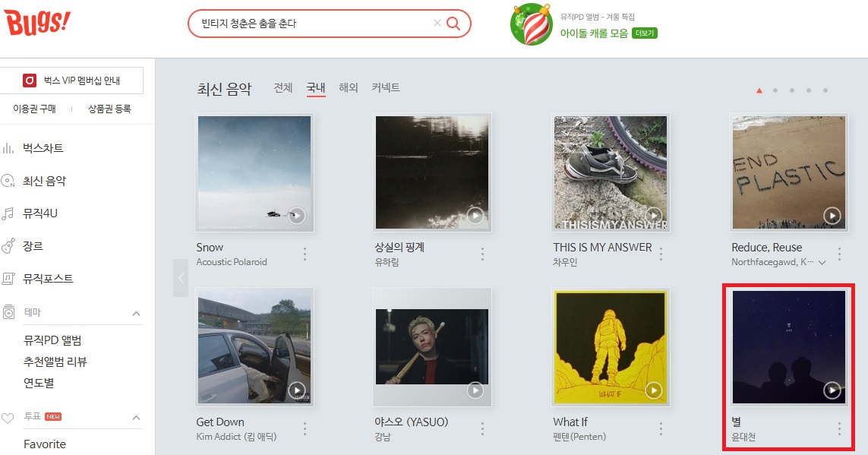Open the END PLASTIC album cover
The width and height of the screenshot is (868, 455).
pyautogui.click(x=789, y=172)
